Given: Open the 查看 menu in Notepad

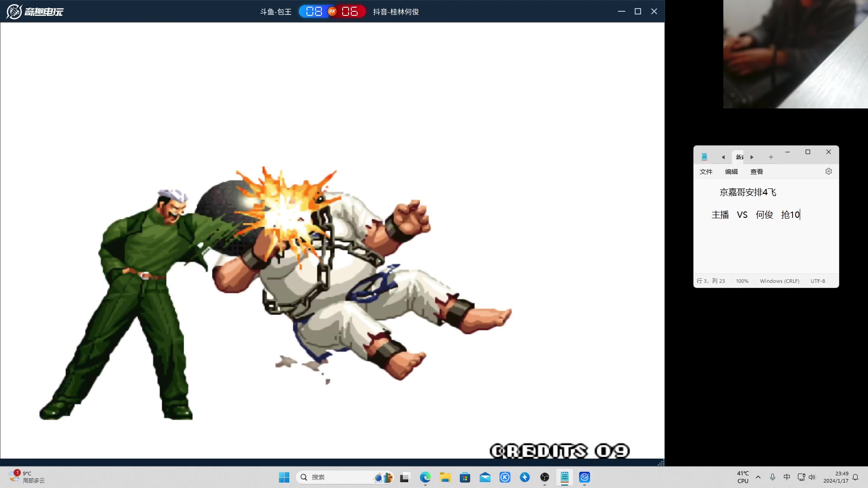Looking at the screenshot, I should coord(756,172).
